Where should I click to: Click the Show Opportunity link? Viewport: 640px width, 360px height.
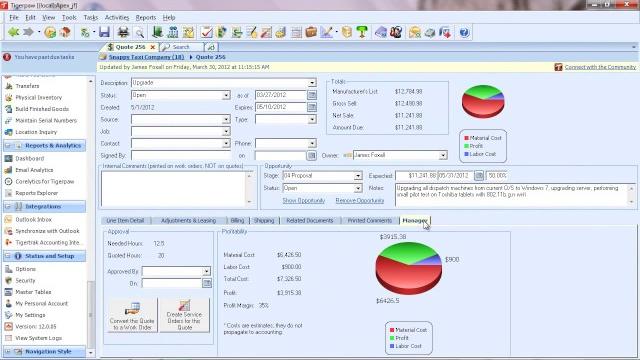tap(304, 201)
